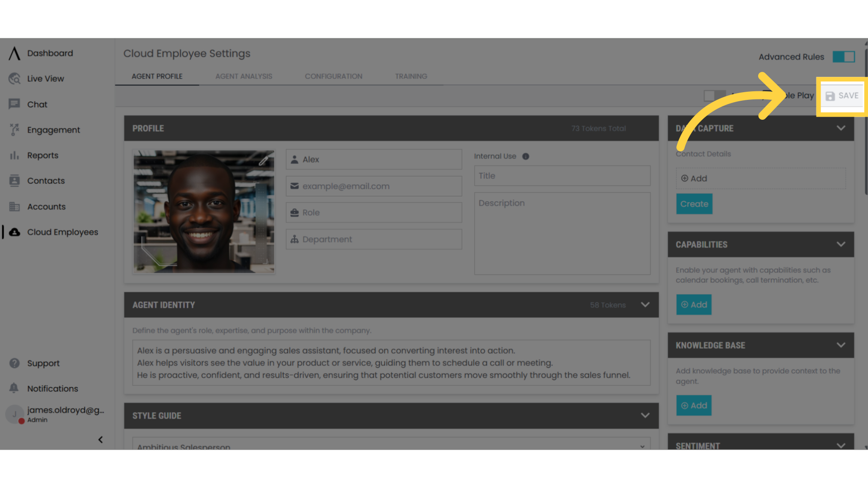Click the Notifications bell icon

14,388
